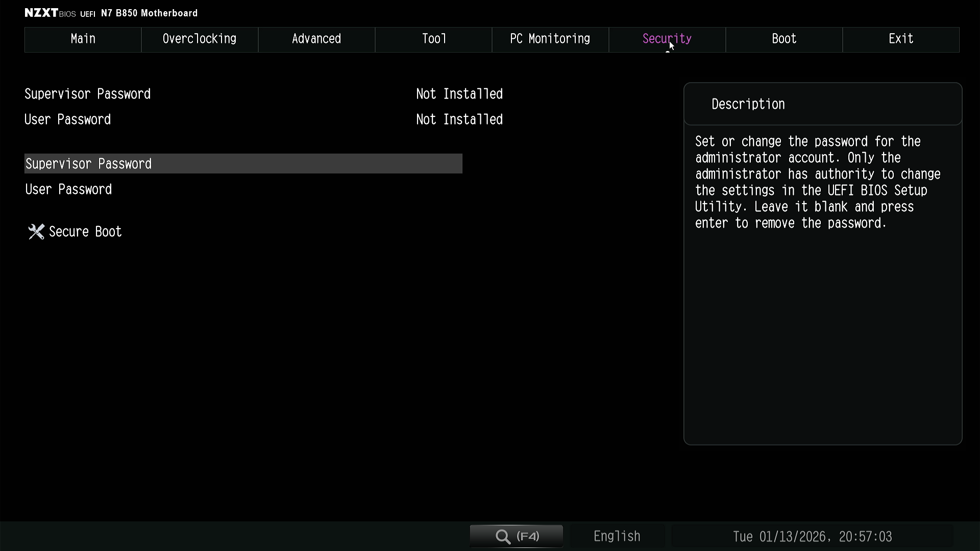Change the English language selector
The height and width of the screenshot is (551, 980).
[x=617, y=536]
